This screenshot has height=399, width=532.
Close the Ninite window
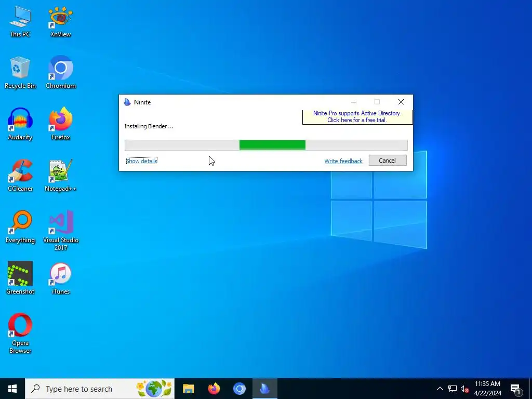coord(401,102)
